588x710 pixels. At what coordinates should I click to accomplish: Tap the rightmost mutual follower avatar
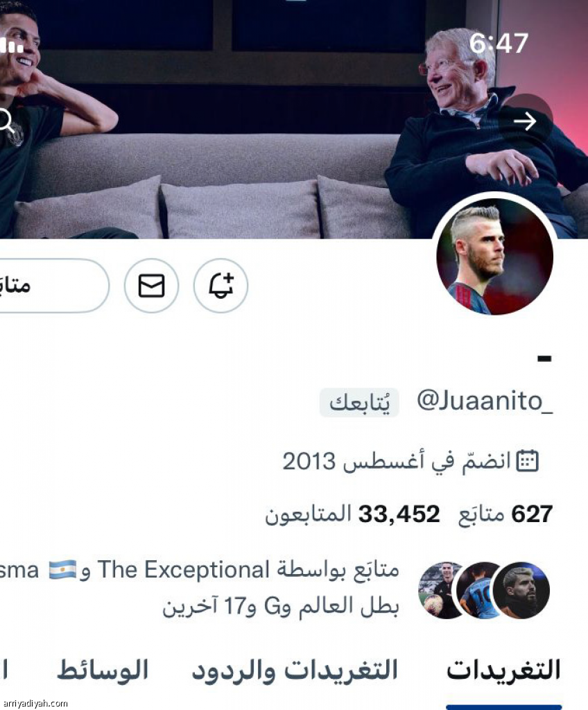pos(521,591)
